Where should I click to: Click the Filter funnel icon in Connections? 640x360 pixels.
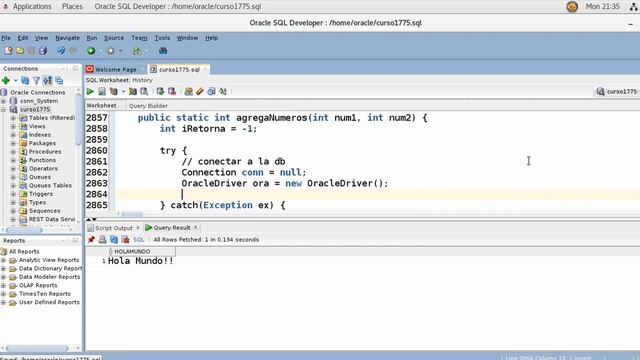[36, 80]
